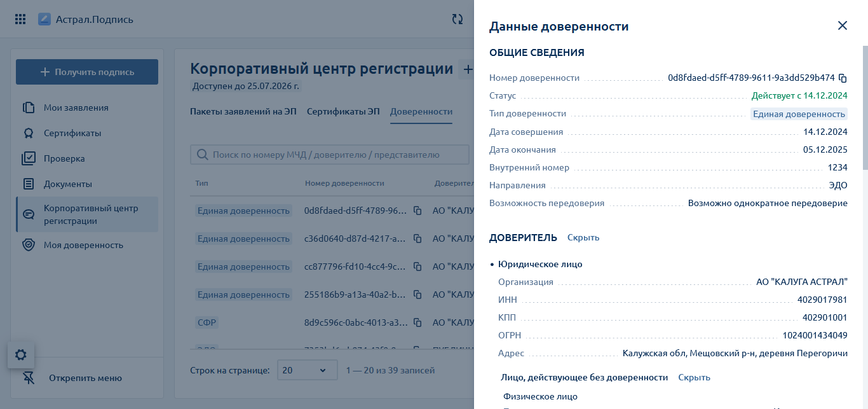Open rows-per-page dropdown showing 20
Screen dimensions: 868x409
tap(307, 370)
